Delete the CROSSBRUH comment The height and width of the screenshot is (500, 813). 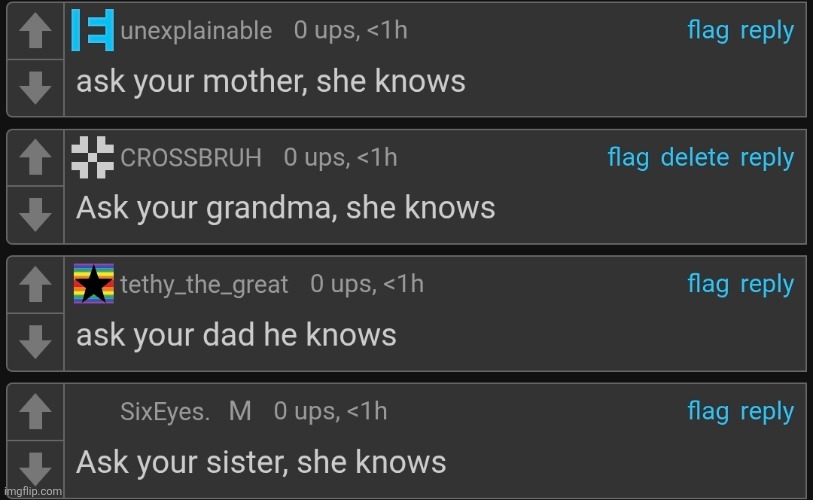coord(695,157)
